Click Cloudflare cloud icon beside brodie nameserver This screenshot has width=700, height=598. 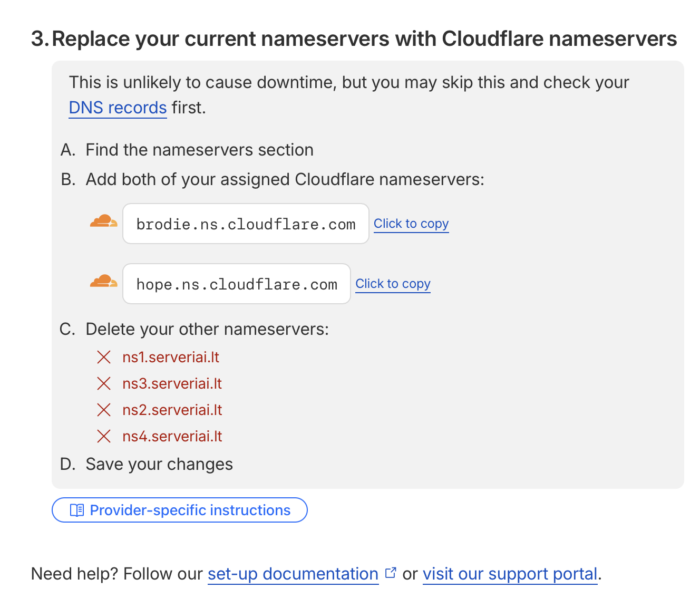tap(103, 221)
